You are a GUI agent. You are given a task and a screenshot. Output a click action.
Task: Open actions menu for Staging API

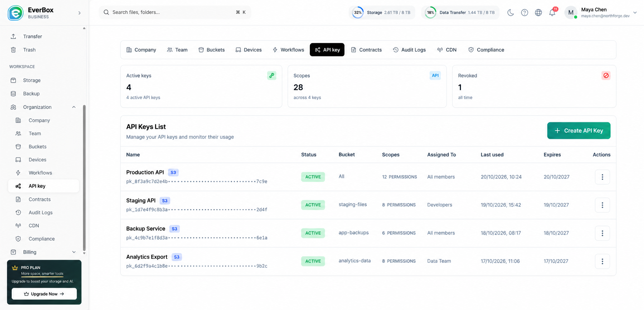602,205
